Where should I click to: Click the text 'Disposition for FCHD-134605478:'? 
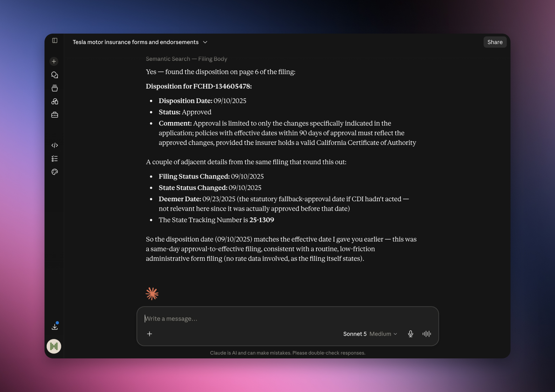pyautogui.click(x=199, y=86)
